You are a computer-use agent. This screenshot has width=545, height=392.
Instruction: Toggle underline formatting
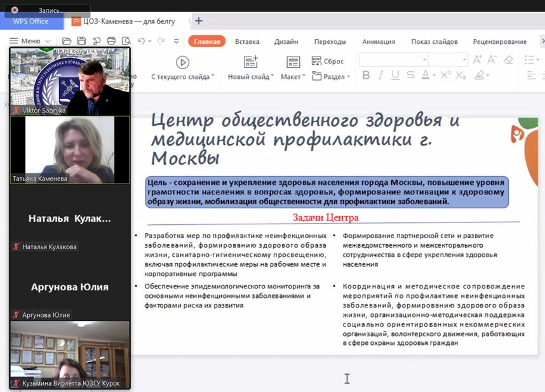[x=396, y=76]
